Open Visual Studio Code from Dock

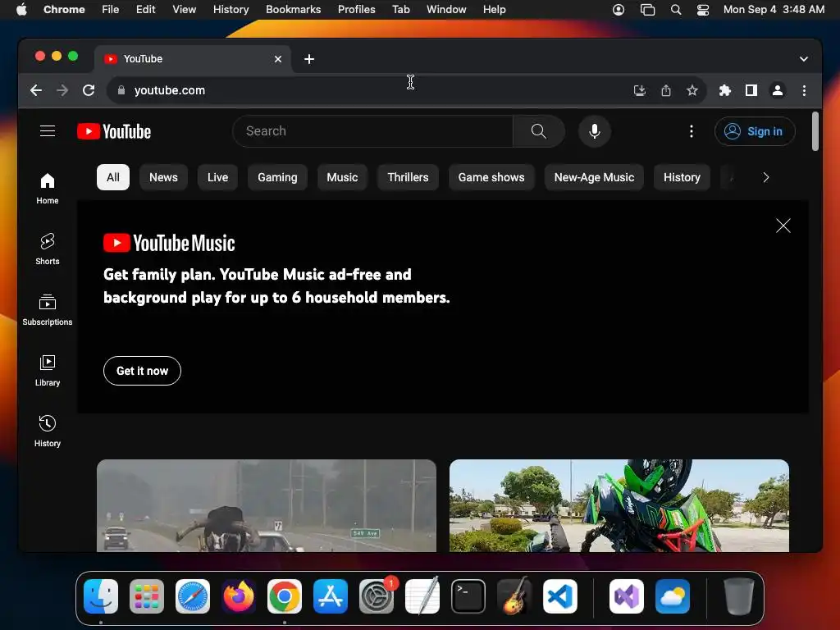coord(559,596)
